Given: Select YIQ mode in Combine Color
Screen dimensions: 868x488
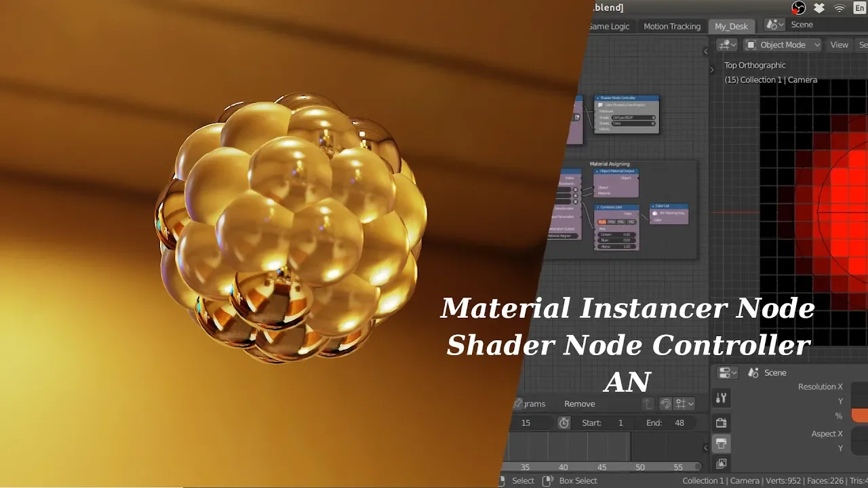Looking at the screenshot, I should 631,222.
